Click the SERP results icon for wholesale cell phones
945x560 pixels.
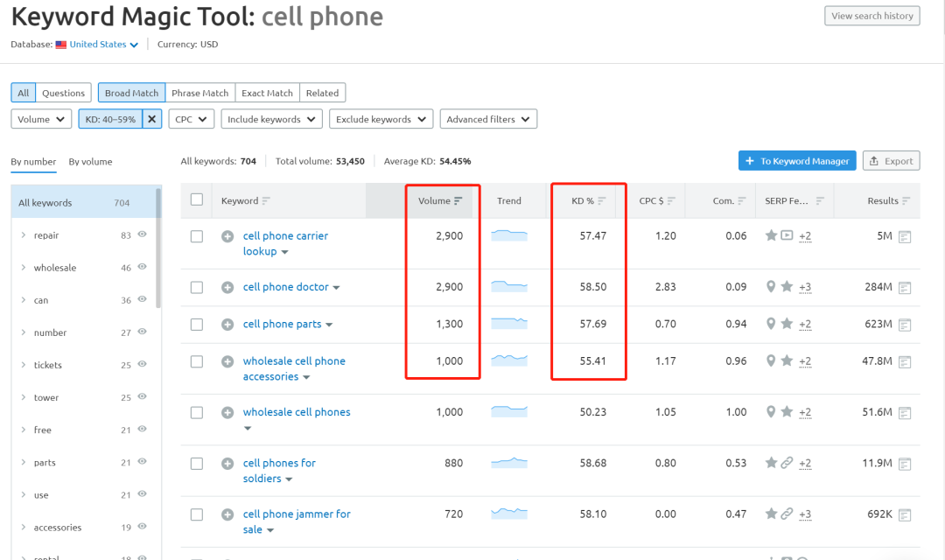coord(905,412)
